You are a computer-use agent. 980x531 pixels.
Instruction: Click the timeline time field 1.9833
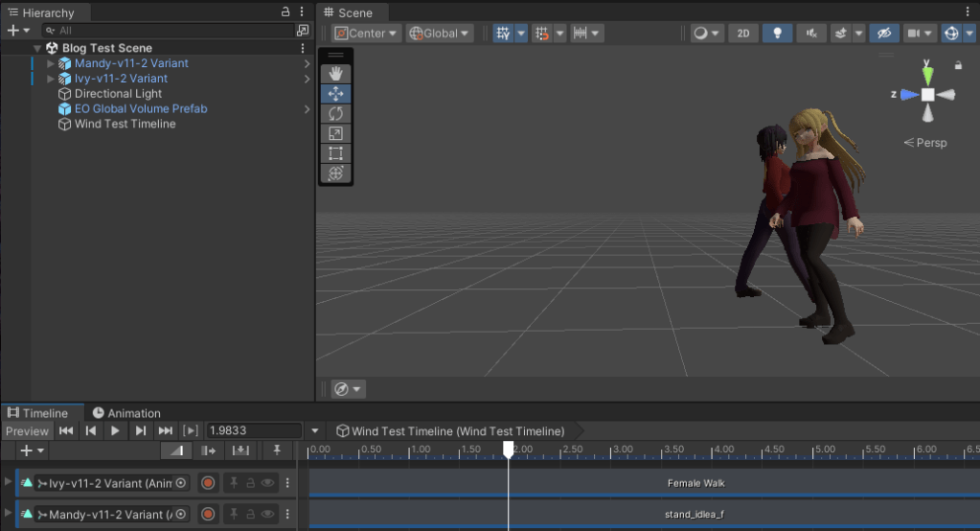point(254,431)
